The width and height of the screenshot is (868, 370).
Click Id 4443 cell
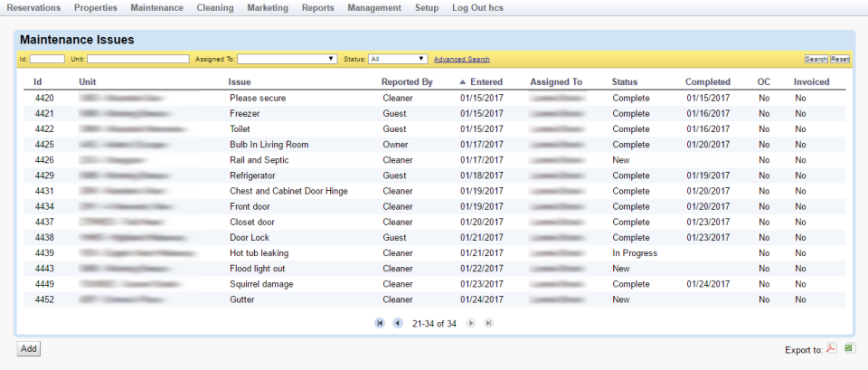coord(44,269)
